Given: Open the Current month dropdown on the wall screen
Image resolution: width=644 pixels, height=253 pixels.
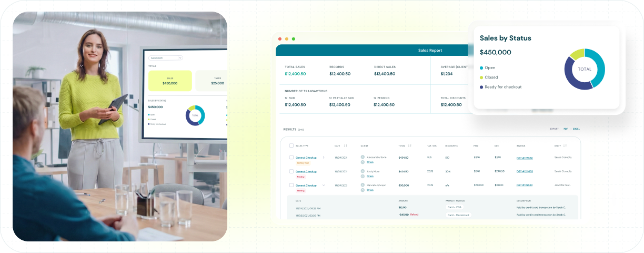Looking at the screenshot, I should coord(166,58).
